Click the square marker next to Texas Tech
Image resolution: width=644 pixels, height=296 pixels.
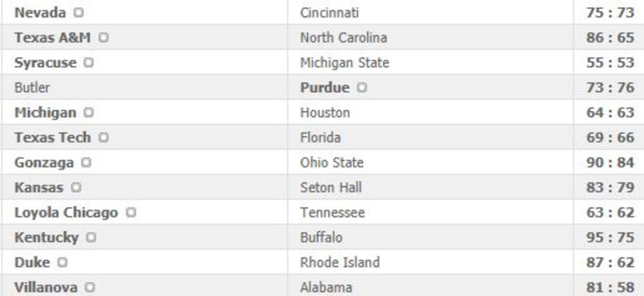(104, 138)
